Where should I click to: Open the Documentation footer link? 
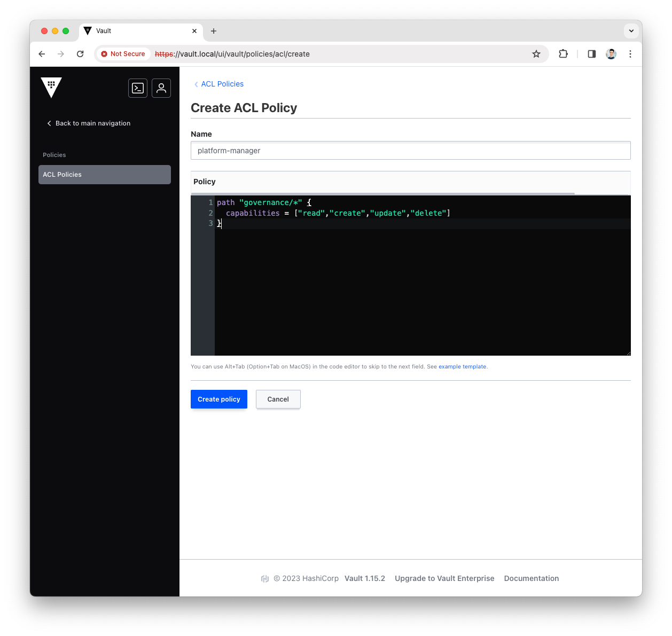click(531, 578)
